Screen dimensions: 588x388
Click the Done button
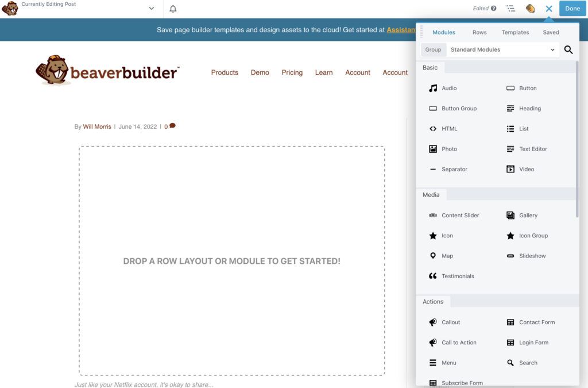tap(572, 8)
